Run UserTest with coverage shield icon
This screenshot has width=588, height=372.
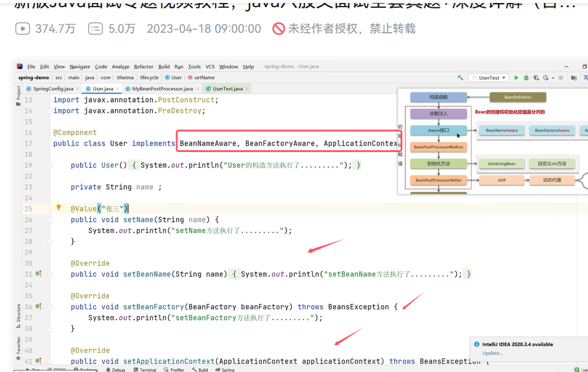536,77
